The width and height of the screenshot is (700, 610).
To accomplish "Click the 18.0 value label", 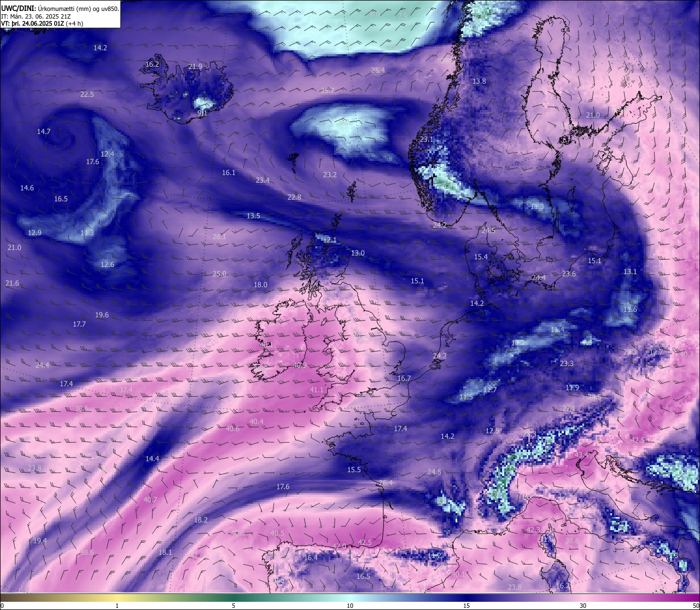I will 260,285.
